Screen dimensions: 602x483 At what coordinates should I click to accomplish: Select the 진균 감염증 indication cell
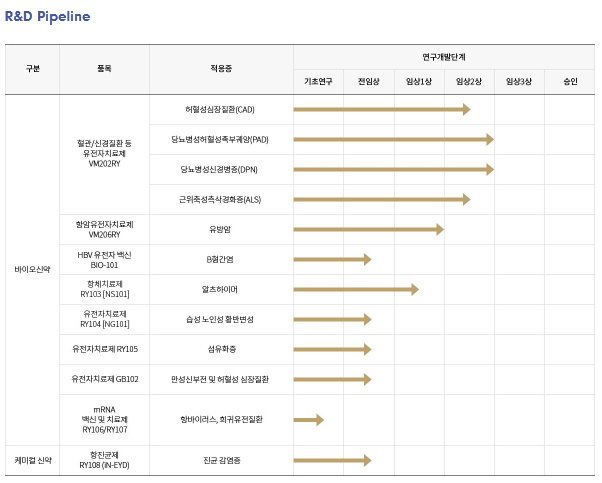(x=221, y=460)
